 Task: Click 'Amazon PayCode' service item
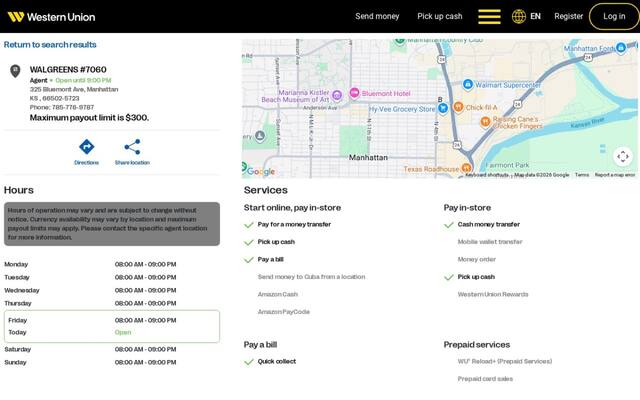click(284, 312)
